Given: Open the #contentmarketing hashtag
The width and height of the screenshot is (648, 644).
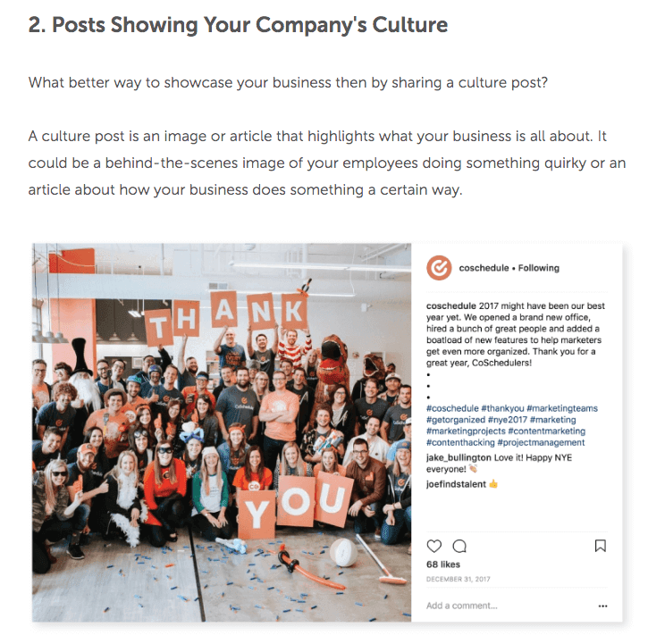Looking at the screenshot, I should point(543,431).
